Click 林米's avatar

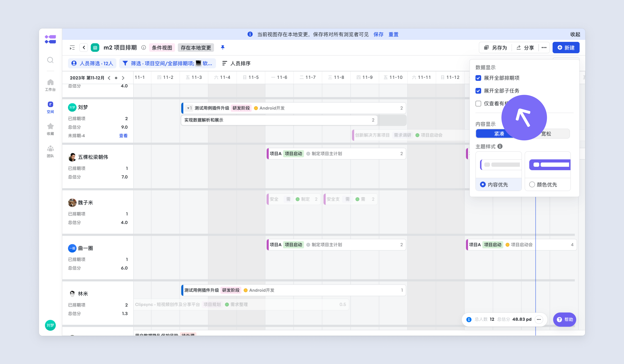click(x=72, y=294)
